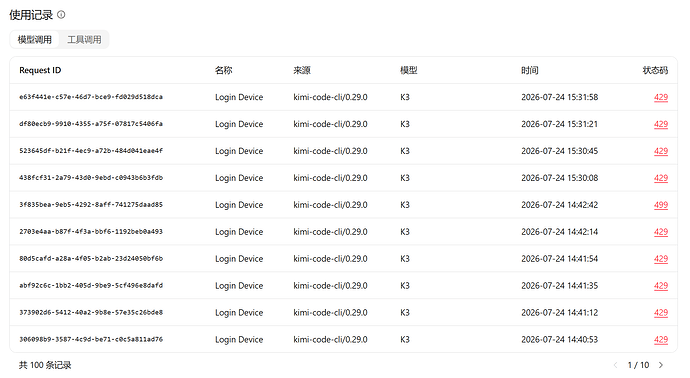Select request ID starting with df80ecb9
The image size is (690, 378).
pos(91,124)
